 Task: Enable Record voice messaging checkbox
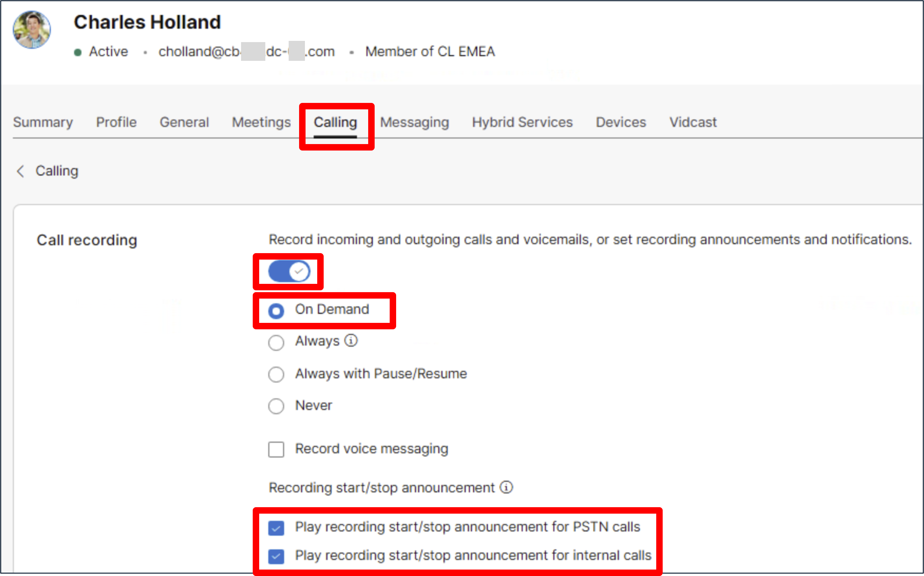276,449
